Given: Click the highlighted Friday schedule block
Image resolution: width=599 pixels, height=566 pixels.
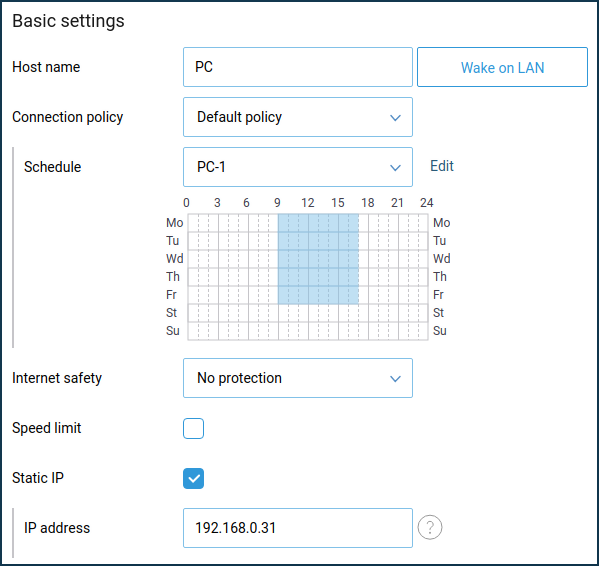Looking at the screenshot, I should point(318,295).
